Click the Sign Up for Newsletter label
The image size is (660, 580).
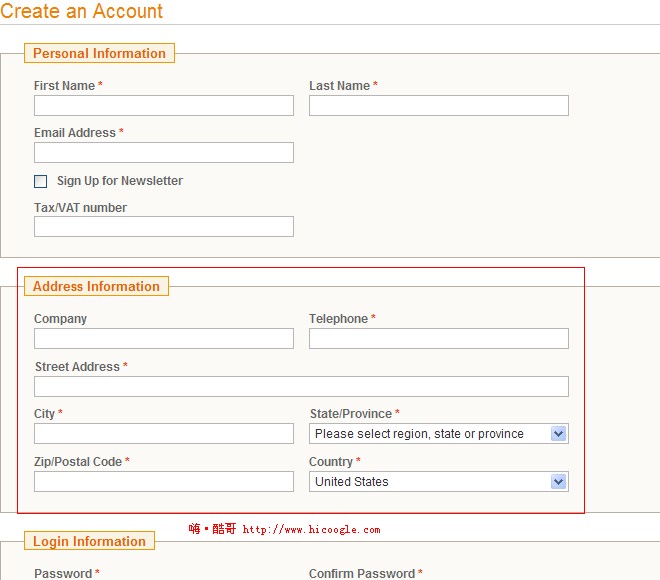pyautogui.click(x=120, y=181)
